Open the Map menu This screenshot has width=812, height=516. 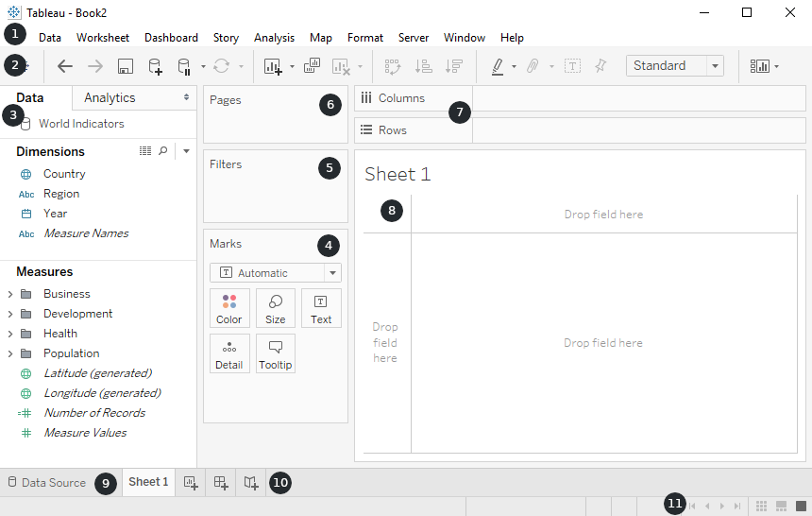[x=321, y=38]
